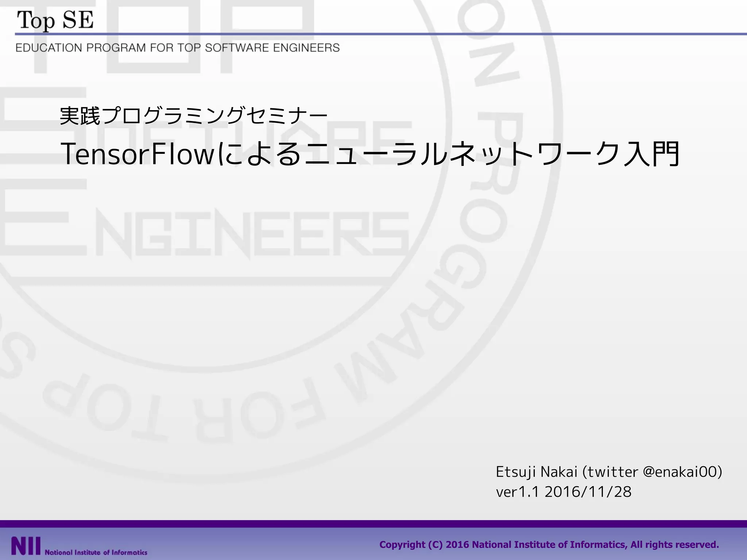Click the date 2016/11/28
This screenshot has width=747, height=560.
(588, 492)
